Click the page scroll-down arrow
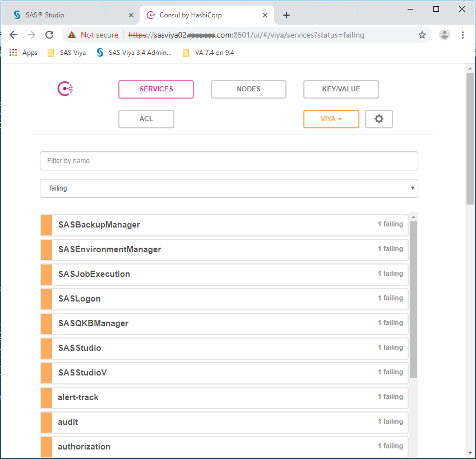This screenshot has width=476, height=459. 470,453
